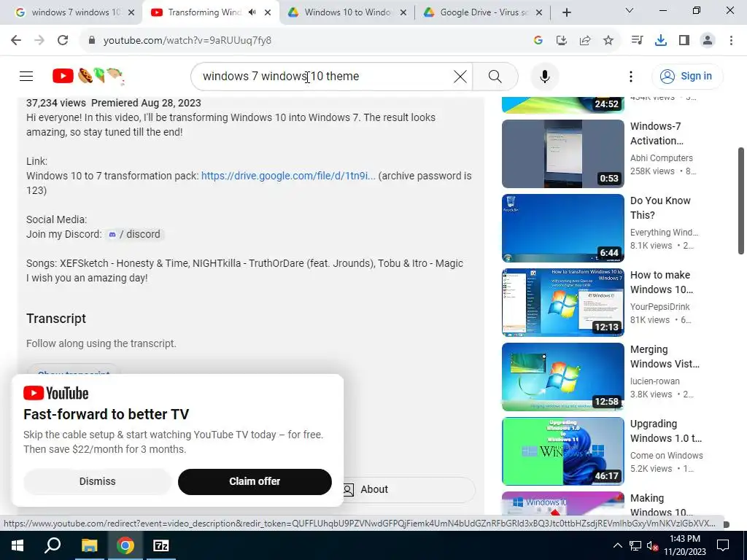Open Windows taskbar search
Image resolution: width=747 pixels, height=560 pixels.
coord(53,545)
